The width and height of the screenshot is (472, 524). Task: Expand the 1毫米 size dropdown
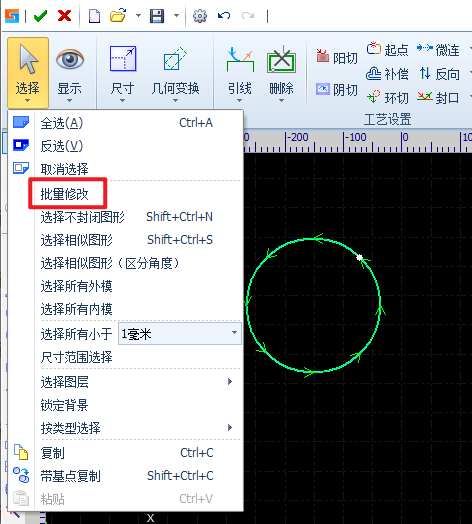[x=234, y=333]
